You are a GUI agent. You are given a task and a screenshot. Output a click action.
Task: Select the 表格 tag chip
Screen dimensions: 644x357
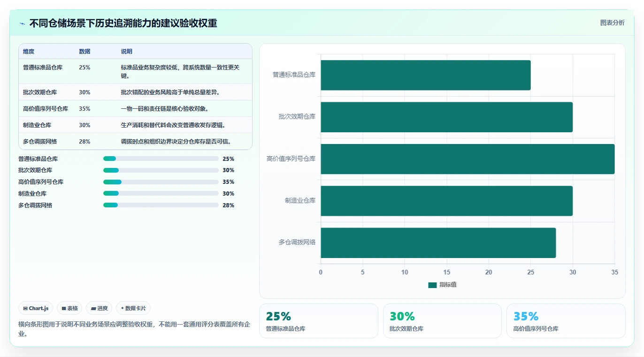point(69,308)
